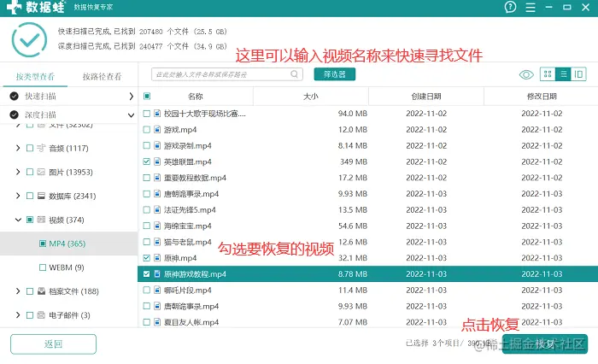Open the help question mark icon
598x364 pixels.
point(510,7)
